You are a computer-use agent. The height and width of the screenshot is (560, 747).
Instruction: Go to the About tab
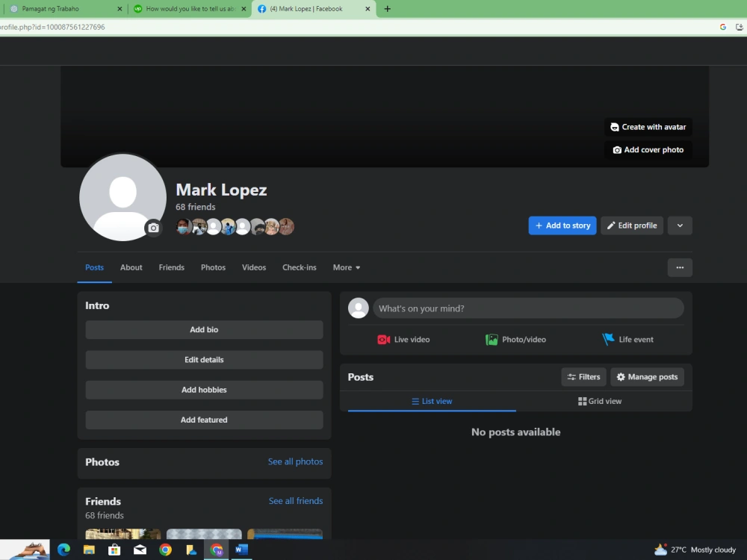pyautogui.click(x=131, y=267)
